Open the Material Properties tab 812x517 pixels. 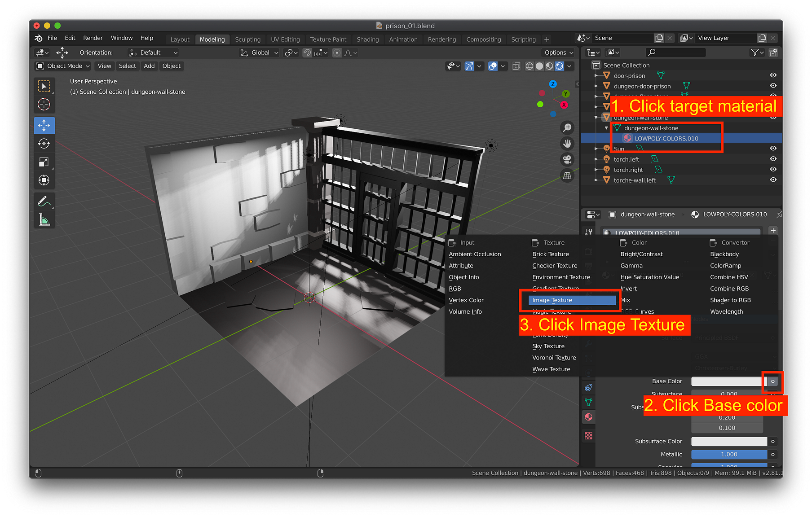[588, 417]
